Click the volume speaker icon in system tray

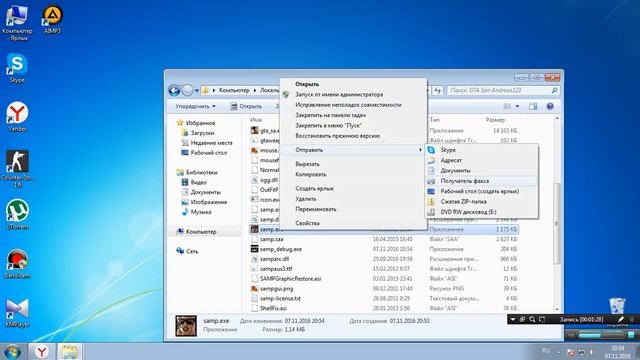[592, 352]
